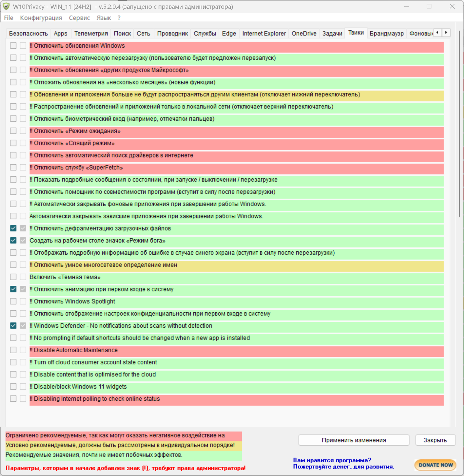The image size is (464, 476).
Task: Click the W10Privacy shield icon in title bar
Action: pos(6,6)
